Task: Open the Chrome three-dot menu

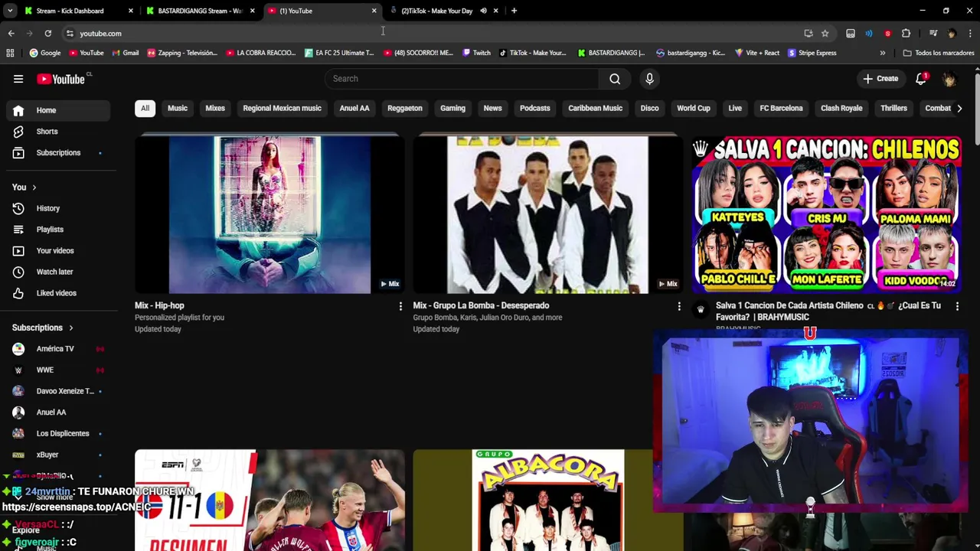Action: point(970,33)
